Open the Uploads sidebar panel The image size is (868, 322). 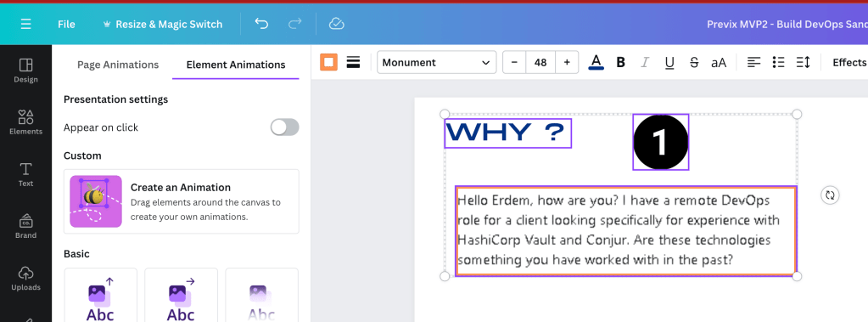click(x=25, y=278)
